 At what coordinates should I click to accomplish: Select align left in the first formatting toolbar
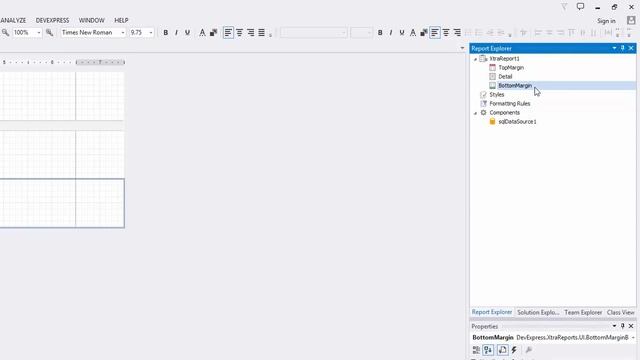(x=228, y=33)
